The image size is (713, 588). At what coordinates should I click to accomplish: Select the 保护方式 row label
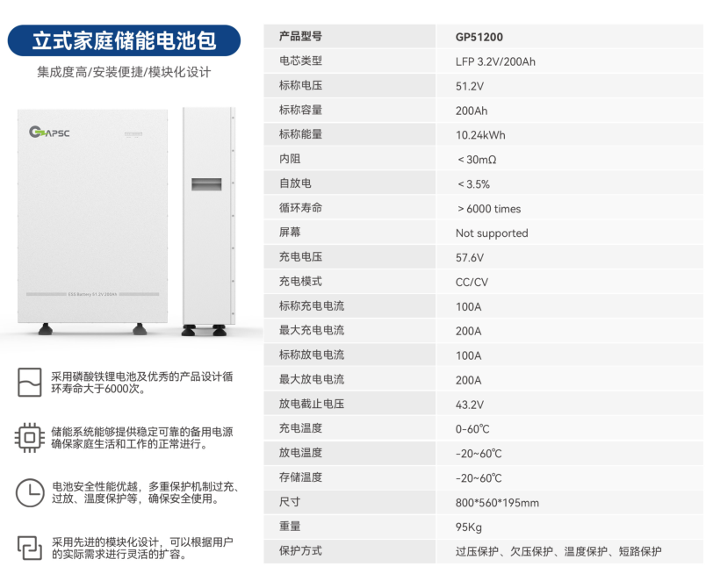(x=300, y=551)
